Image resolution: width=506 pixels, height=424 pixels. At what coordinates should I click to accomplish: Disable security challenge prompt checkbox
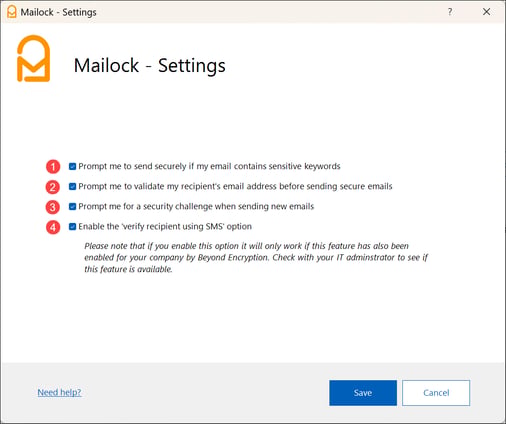tap(72, 207)
